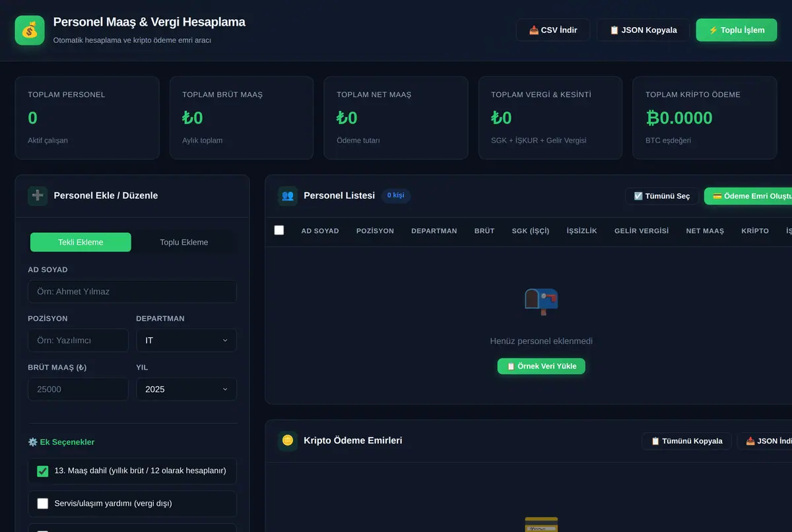
Task: Check the table header select-all checkbox
Action: pos(279,230)
